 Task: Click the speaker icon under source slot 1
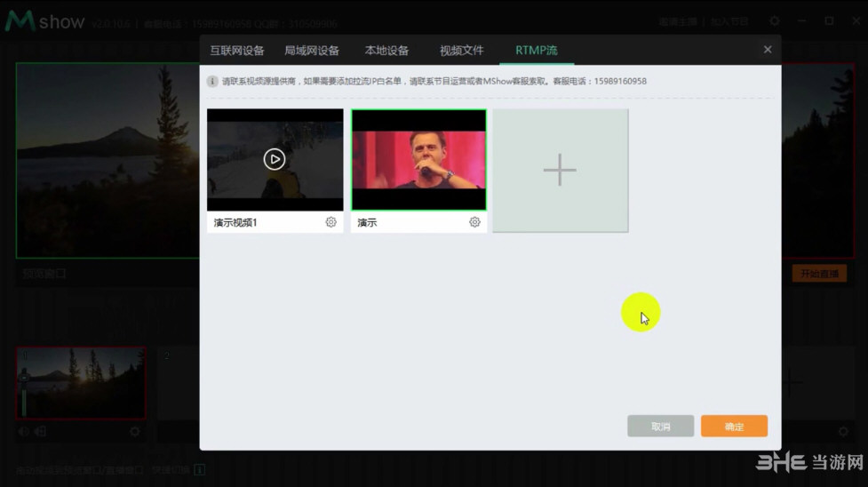[23, 431]
